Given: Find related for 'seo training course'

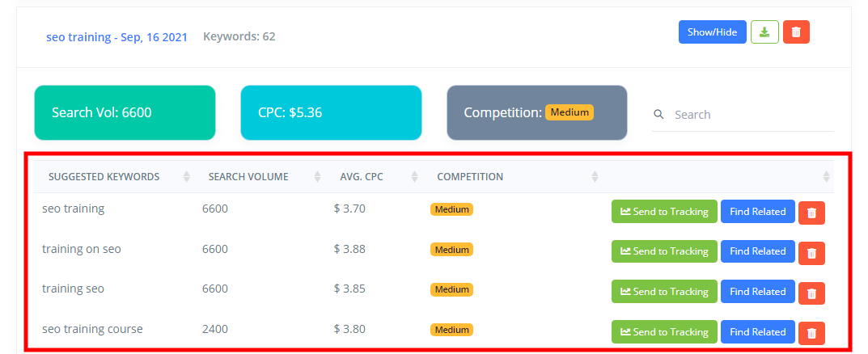Looking at the screenshot, I should click(x=758, y=332).
